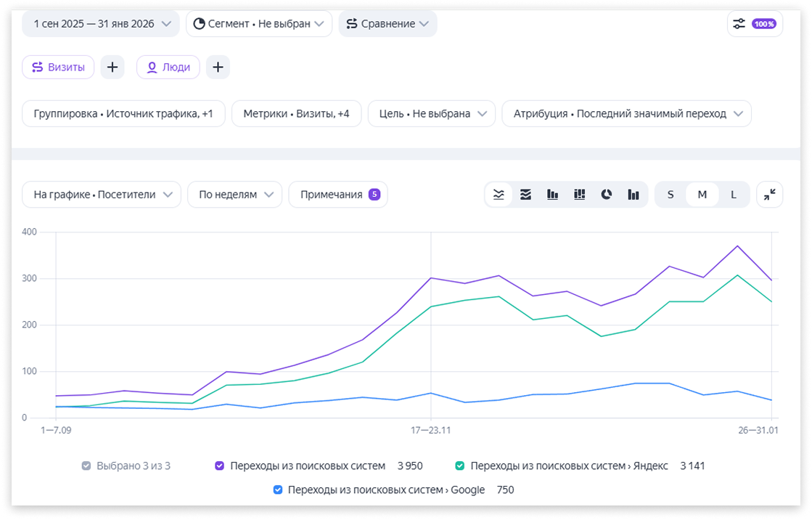Expand the Цель • Не выбрана dropdown

[x=432, y=113]
